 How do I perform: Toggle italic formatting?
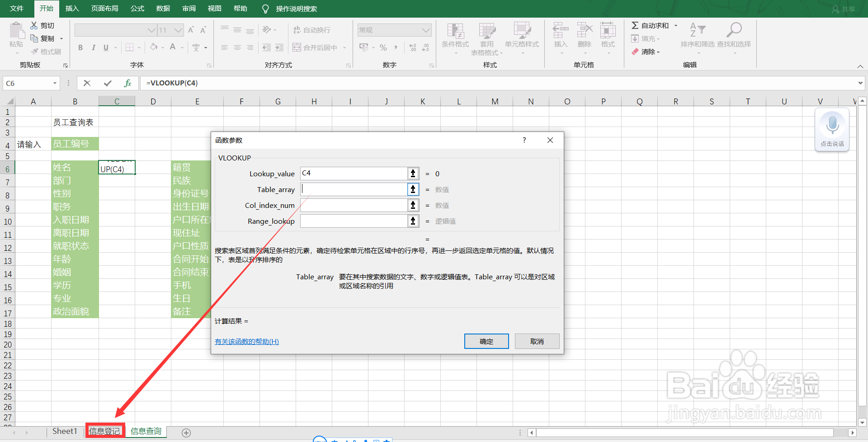pyautogui.click(x=93, y=47)
